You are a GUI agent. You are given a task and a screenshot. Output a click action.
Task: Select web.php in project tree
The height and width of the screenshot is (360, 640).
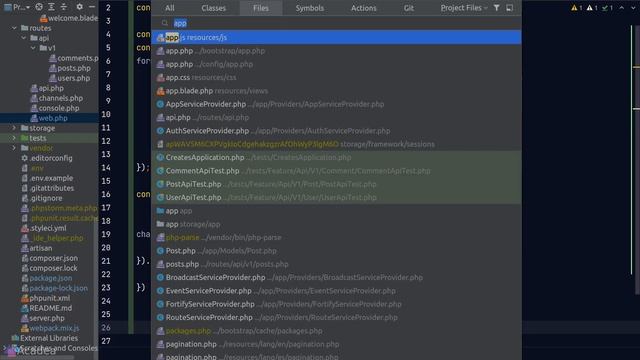click(49, 118)
